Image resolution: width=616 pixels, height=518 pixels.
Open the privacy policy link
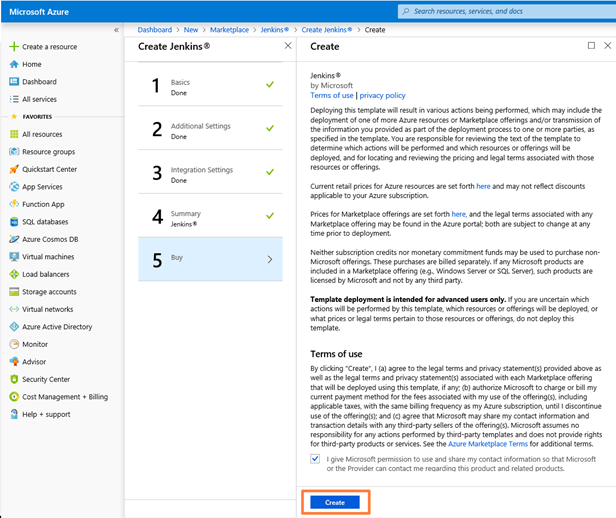click(382, 95)
